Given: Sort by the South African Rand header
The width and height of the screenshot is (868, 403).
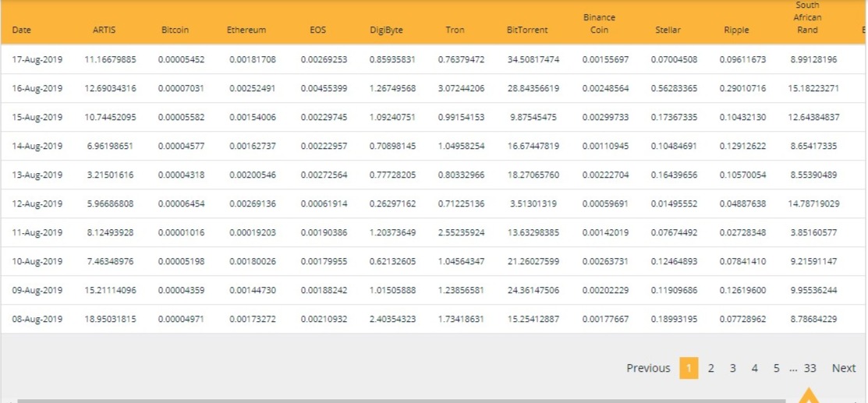Looking at the screenshot, I should click(808, 18).
